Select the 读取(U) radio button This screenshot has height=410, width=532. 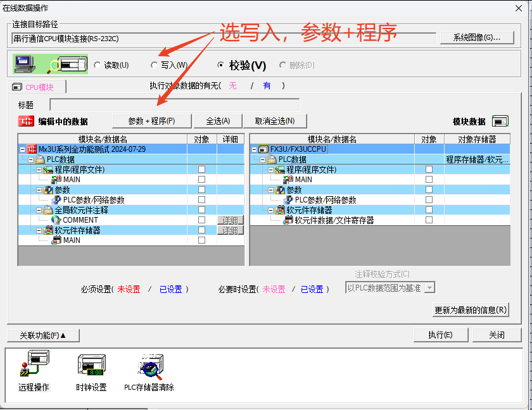[x=99, y=64]
